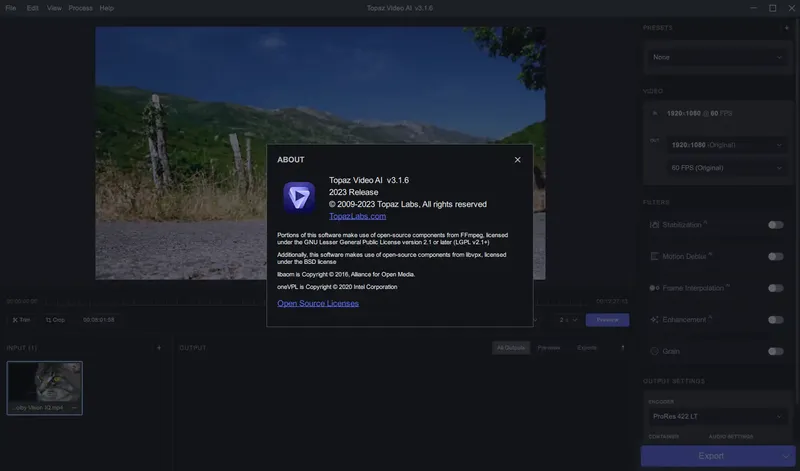Click the Motion Deblur icon
800x471 pixels.
coord(654,256)
